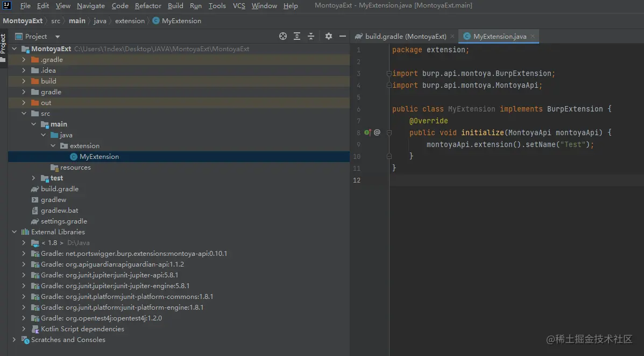Click the Expand All icon in Project panel
This screenshot has width=644, height=356.
[x=297, y=36]
